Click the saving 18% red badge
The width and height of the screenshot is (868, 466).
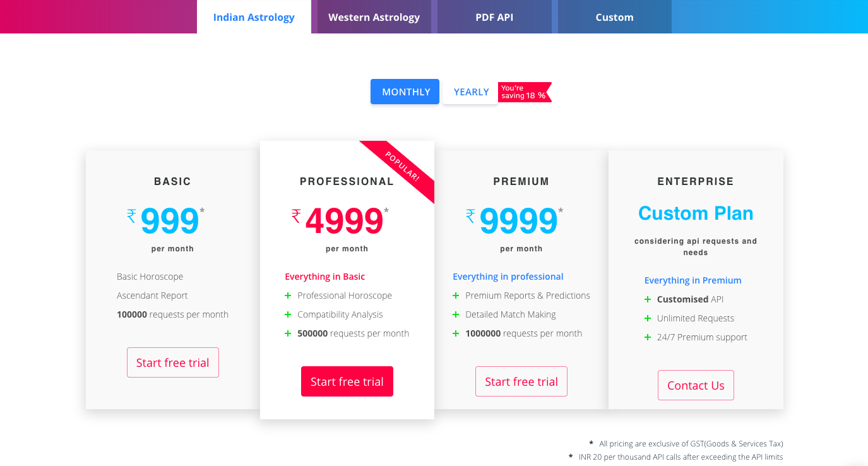point(525,92)
